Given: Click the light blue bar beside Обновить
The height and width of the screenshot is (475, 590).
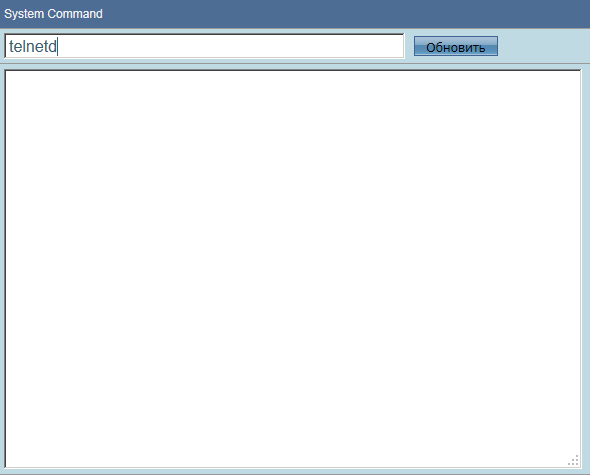Looking at the screenshot, I should (x=544, y=46).
